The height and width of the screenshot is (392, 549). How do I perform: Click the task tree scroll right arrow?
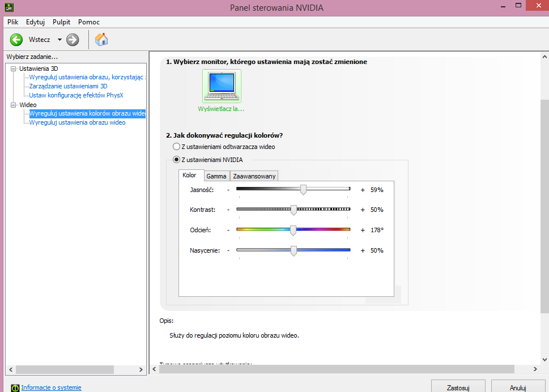point(141,369)
